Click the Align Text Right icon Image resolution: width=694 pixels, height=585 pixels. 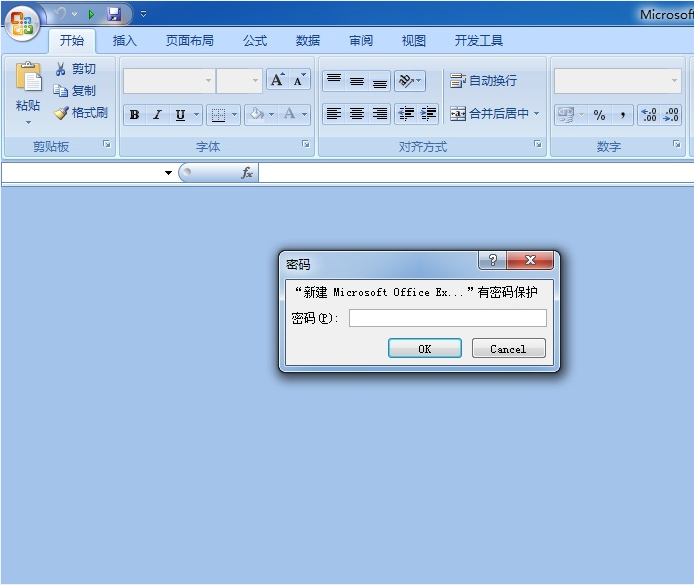click(380, 114)
